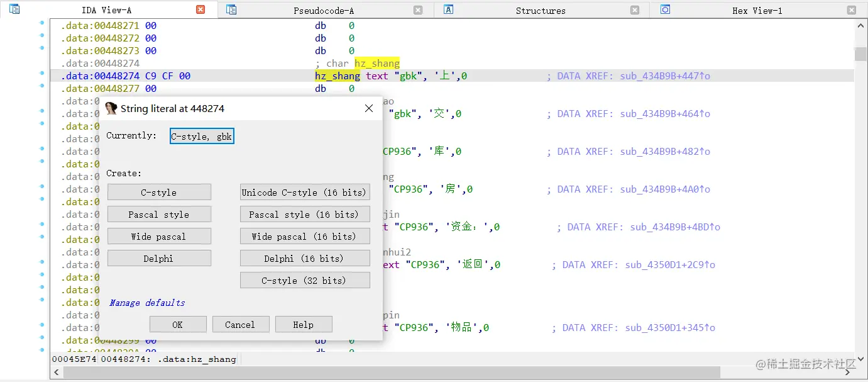Click the vertical scrollbar up arrow
Image resolution: width=868 pixels, height=382 pixels.
pyautogui.click(x=860, y=26)
